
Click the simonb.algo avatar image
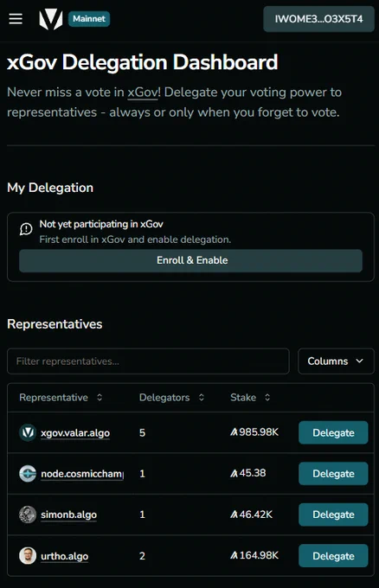click(x=28, y=514)
